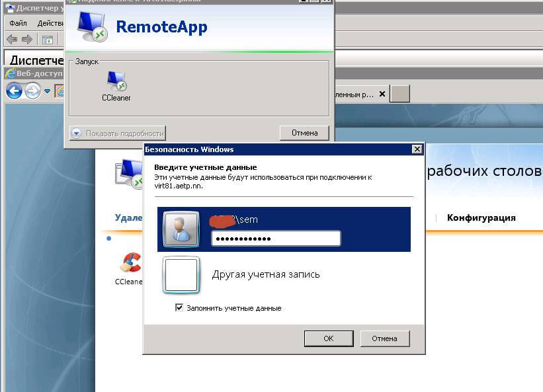Click the CCleaner icon in the Запуск group
The image size is (543, 392).
tap(116, 81)
